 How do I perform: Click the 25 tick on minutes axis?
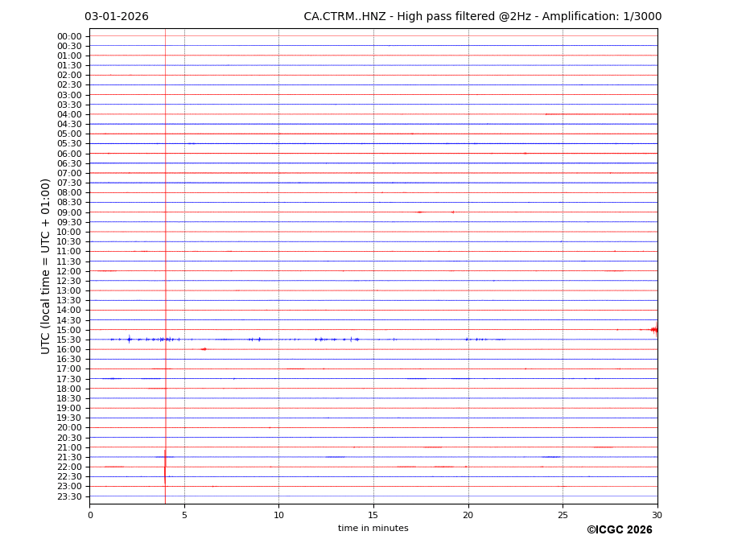[563, 515]
